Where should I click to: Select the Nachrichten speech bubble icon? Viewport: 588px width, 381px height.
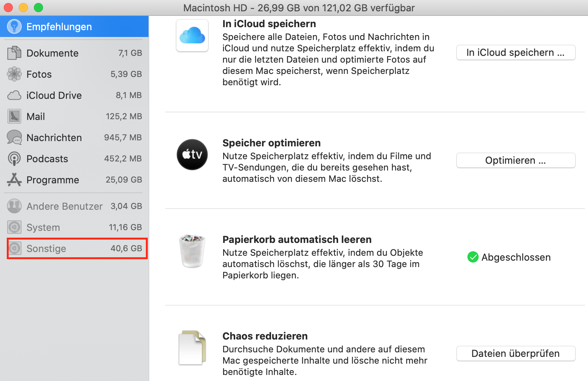[14, 138]
